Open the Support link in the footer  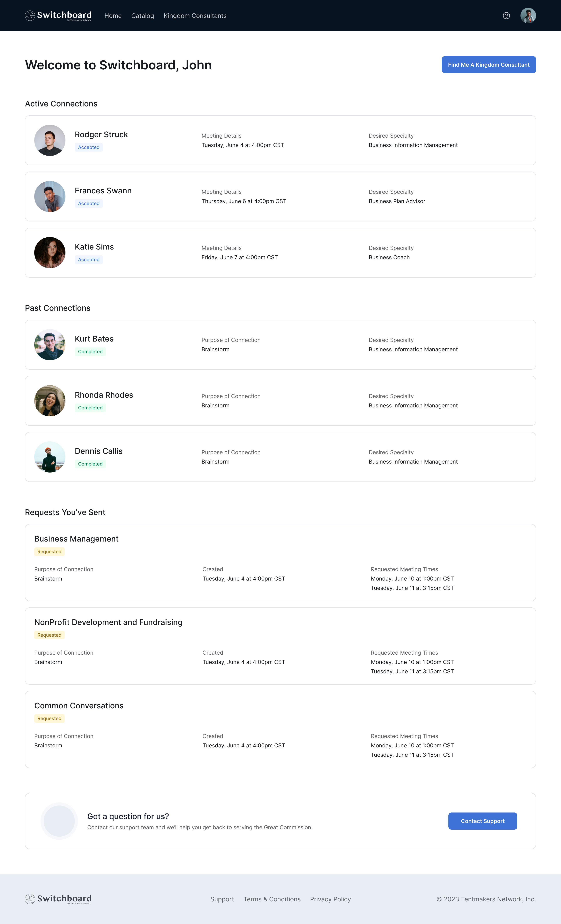tap(222, 899)
